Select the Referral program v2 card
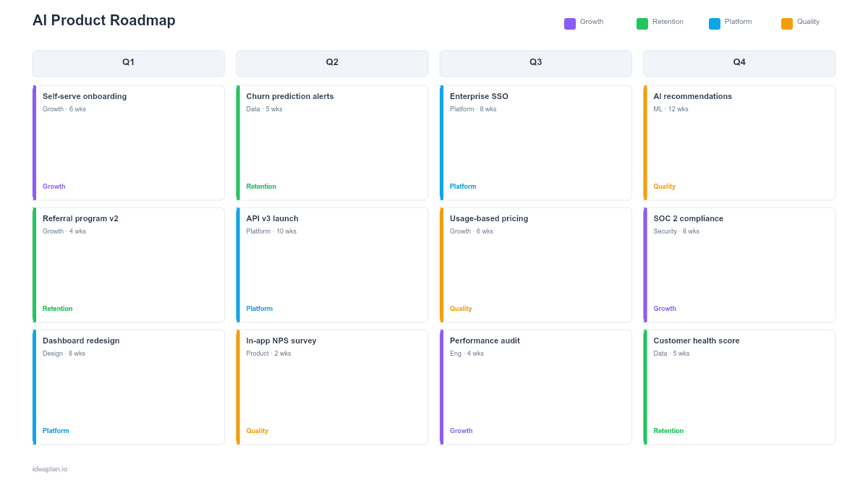The image size is (868, 488). tap(128, 264)
